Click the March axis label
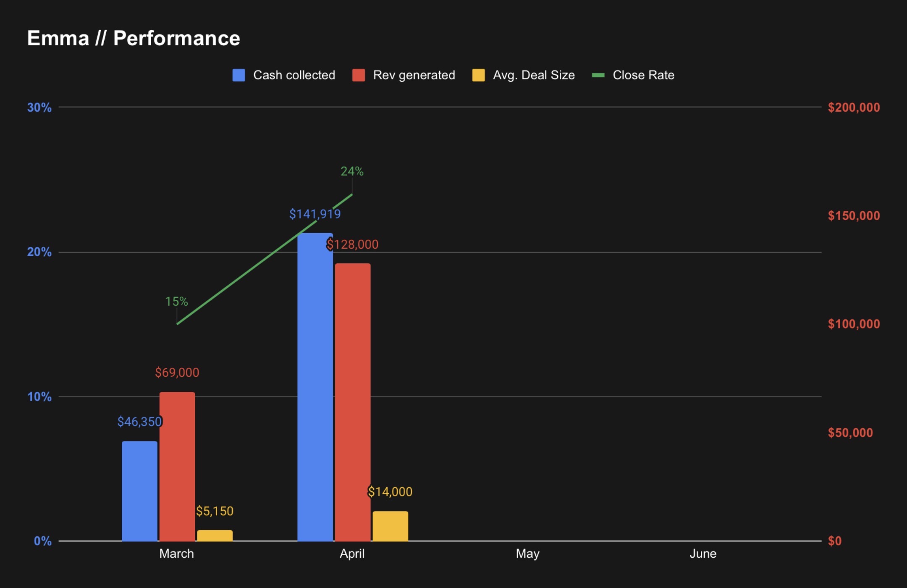Viewport: 907px width, 588px height. click(176, 554)
